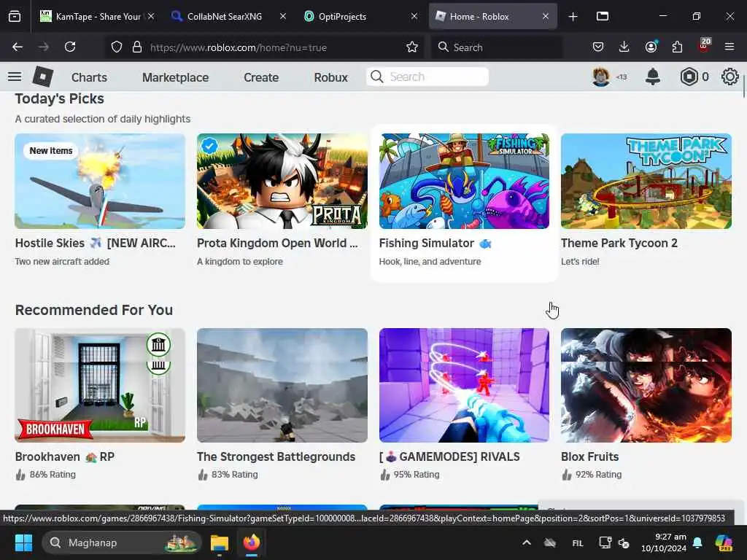Click the uBlock extension icon with badge 20

point(704,46)
